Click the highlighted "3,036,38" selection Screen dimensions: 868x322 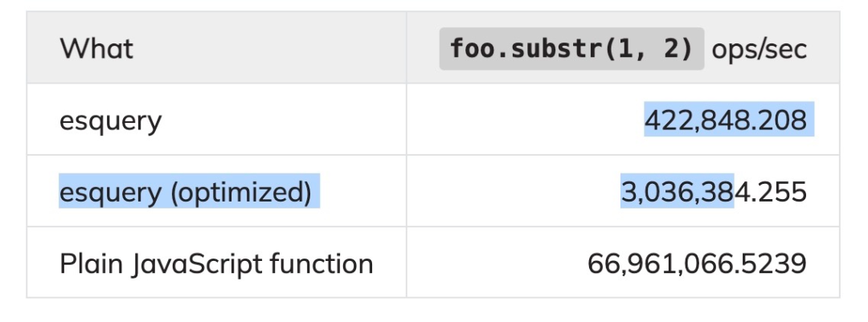(x=677, y=192)
